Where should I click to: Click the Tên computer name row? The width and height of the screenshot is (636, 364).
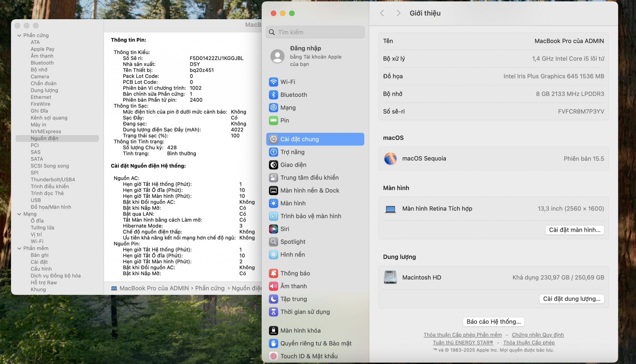coord(493,41)
